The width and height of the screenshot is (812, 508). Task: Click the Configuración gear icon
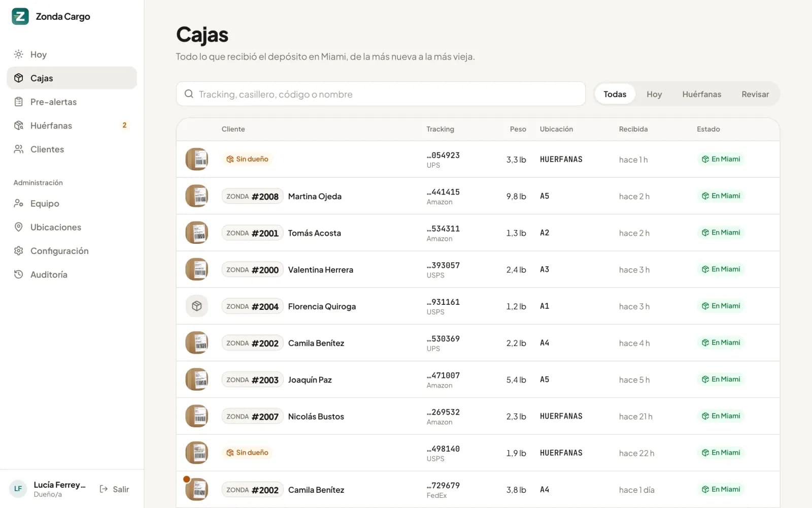(19, 251)
